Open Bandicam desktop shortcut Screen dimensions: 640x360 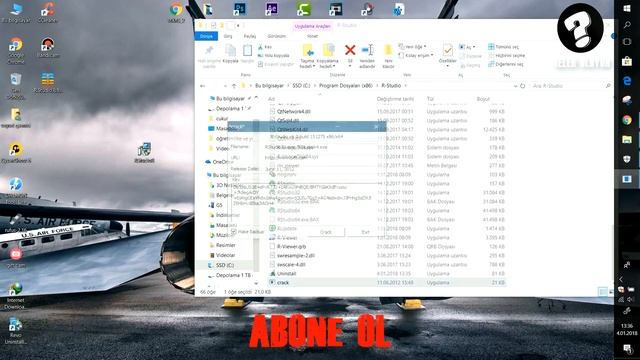tap(48, 47)
